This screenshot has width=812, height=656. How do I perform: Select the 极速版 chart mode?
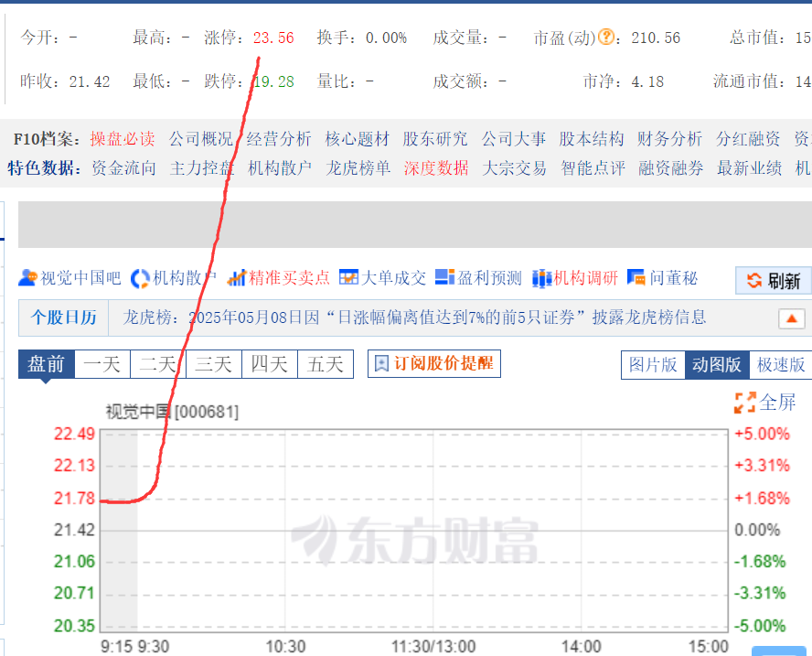(780, 365)
